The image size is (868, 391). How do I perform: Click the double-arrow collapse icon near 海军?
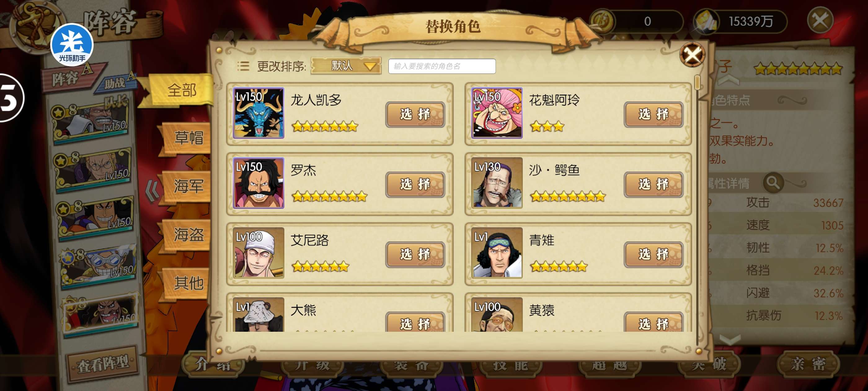pyautogui.click(x=153, y=191)
